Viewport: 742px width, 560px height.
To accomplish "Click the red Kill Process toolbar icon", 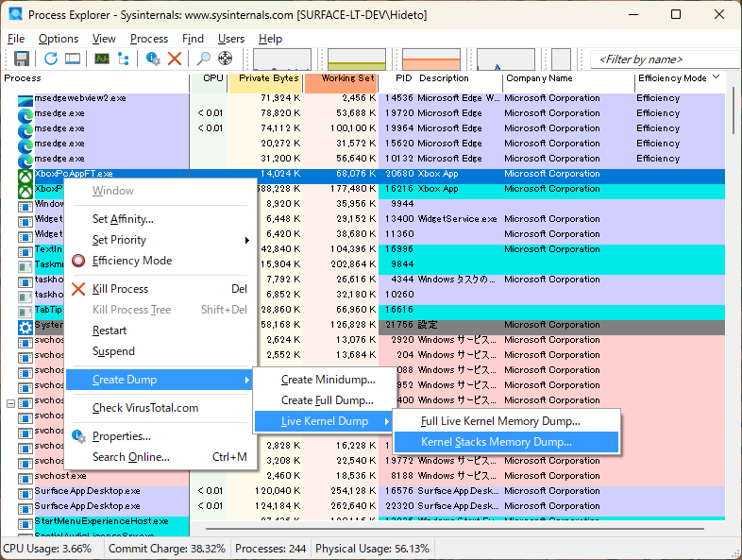I will [x=175, y=59].
